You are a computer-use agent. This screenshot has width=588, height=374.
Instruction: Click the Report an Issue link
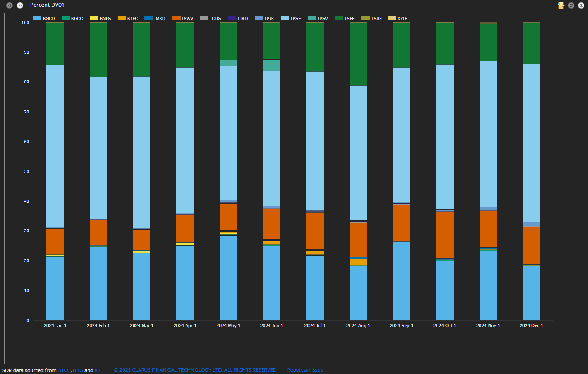(x=305, y=370)
